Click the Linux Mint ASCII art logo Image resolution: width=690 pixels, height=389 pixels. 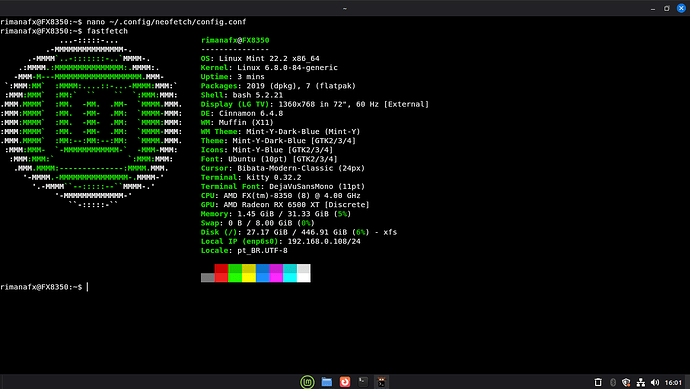(91, 122)
